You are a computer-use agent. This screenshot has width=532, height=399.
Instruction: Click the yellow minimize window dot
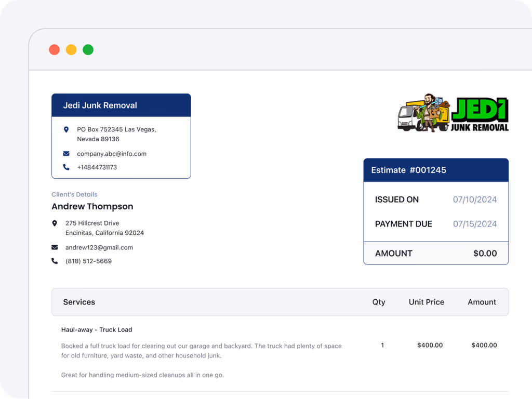click(71, 50)
